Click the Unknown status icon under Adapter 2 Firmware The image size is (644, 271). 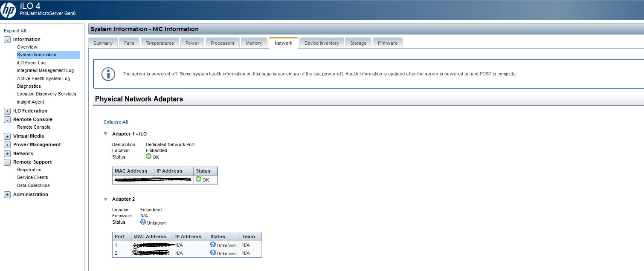click(143, 222)
